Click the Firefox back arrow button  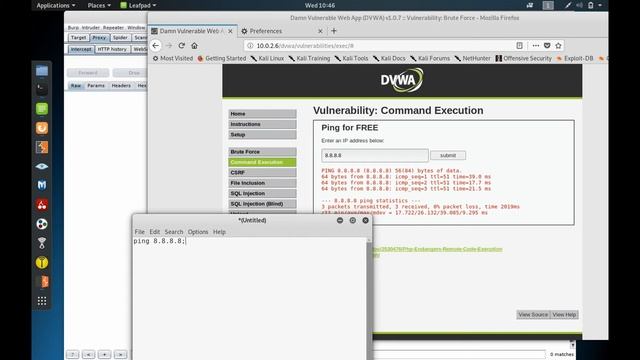coord(156,46)
